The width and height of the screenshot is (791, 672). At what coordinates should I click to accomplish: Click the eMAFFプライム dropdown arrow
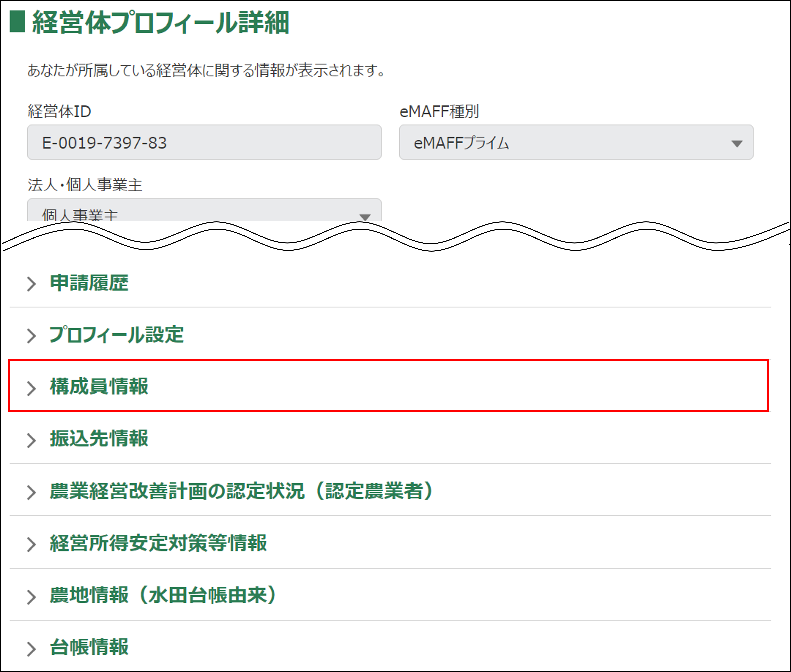(x=737, y=144)
